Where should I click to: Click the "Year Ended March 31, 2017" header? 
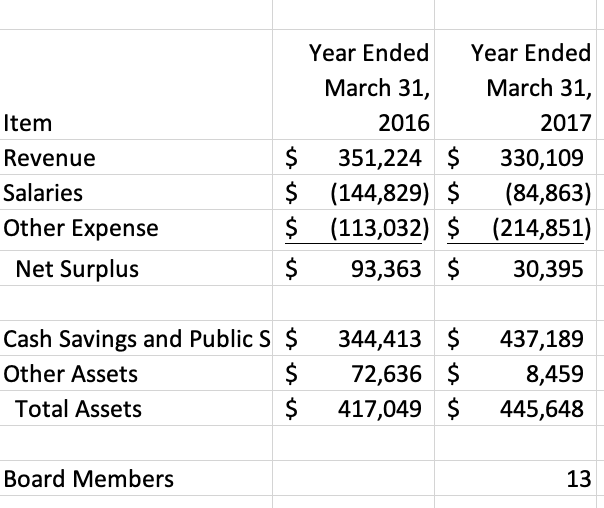coord(530,87)
